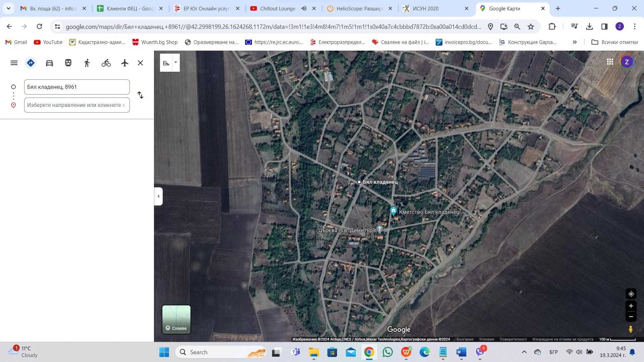644x362 pixels.
Task: Select flights travel mode
Action: coord(125,63)
